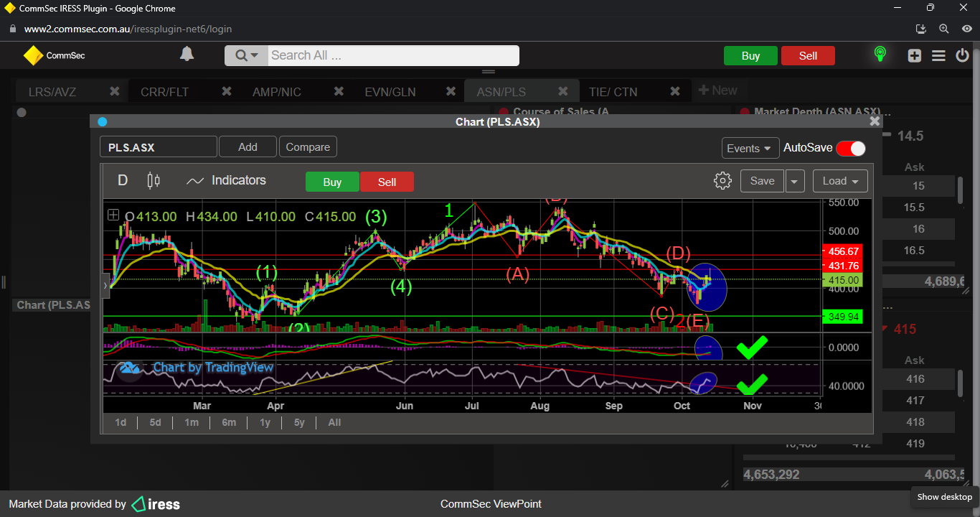This screenshot has width=980, height=517.
Task: Close the Chart (PLS.ASX) window
Action: point(875,121)
